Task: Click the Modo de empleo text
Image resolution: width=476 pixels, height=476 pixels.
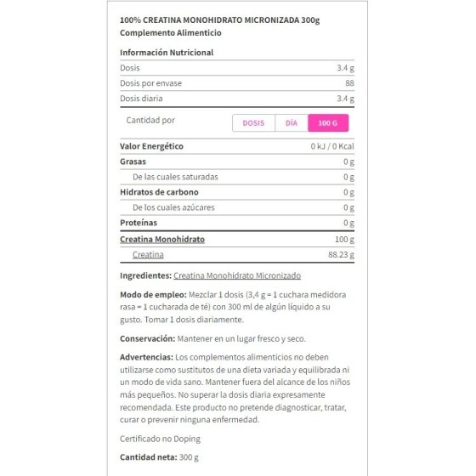Action: [x=233, y=307]
